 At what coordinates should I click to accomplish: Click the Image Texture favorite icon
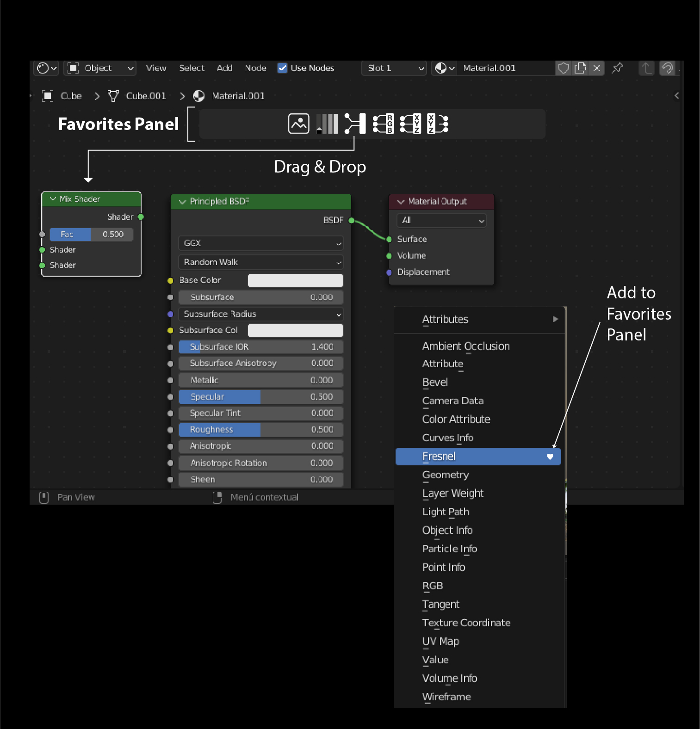tap(298, 124)
